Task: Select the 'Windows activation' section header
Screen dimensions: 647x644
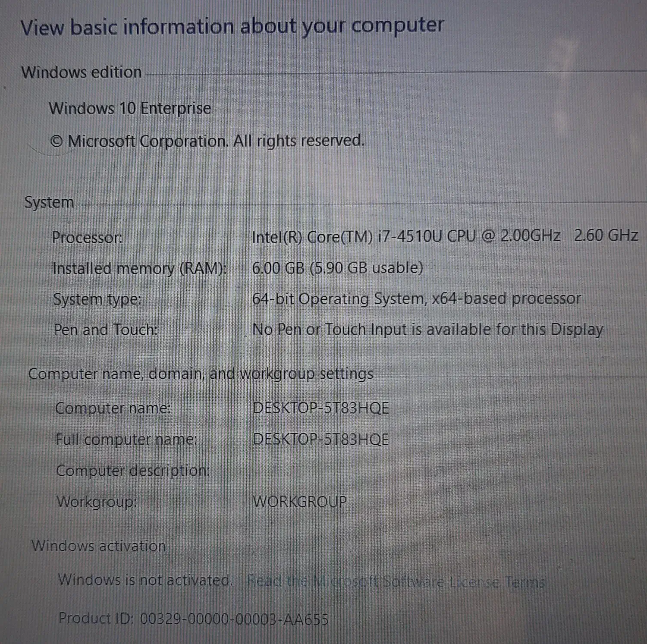Action: click(99, 546)
